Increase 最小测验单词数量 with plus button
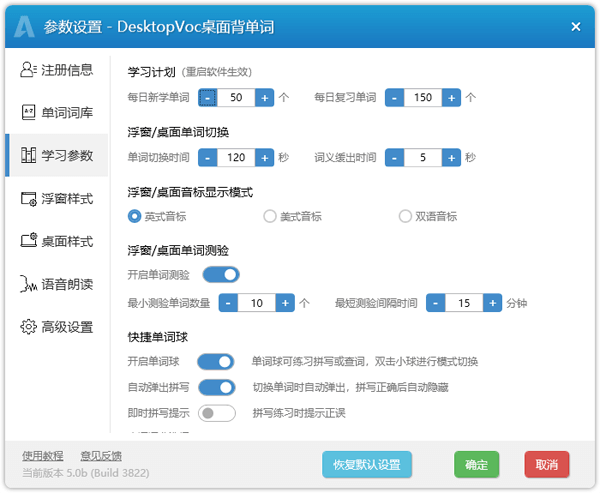This screenshot has height=493, width=600. [x=285, y=303]
